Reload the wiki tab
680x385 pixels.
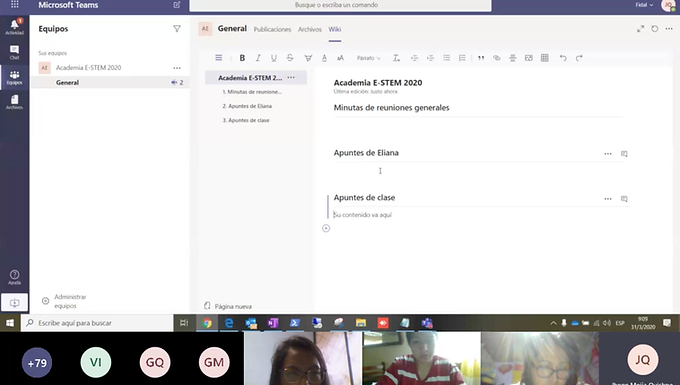click(x=654, y=29)
